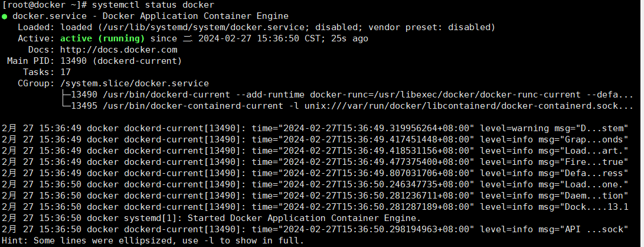This screenshot has width=644, height=247.
Task: Click the "Hint: Some lines were ellipsized" line
Action: point(153,240)
